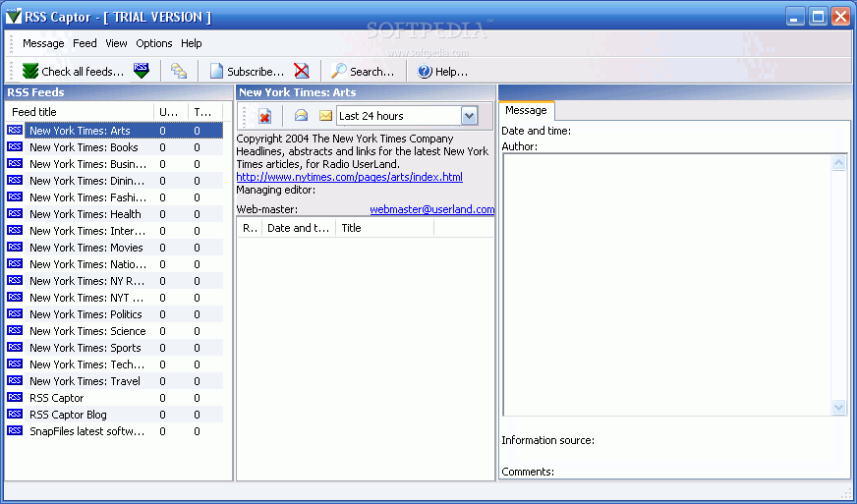
Task: Click the RSS Captor title bar app icon
Action: (13, 17)
